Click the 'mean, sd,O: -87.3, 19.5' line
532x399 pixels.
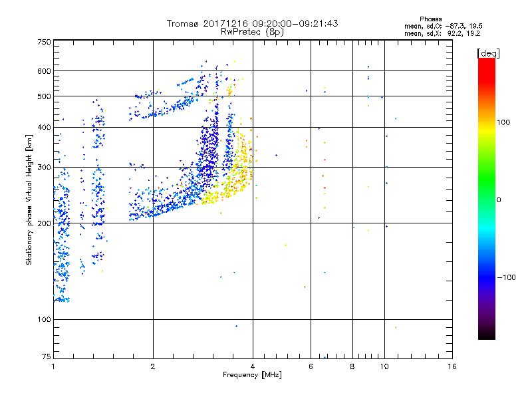pyautogui.click(x=443, y=26)
